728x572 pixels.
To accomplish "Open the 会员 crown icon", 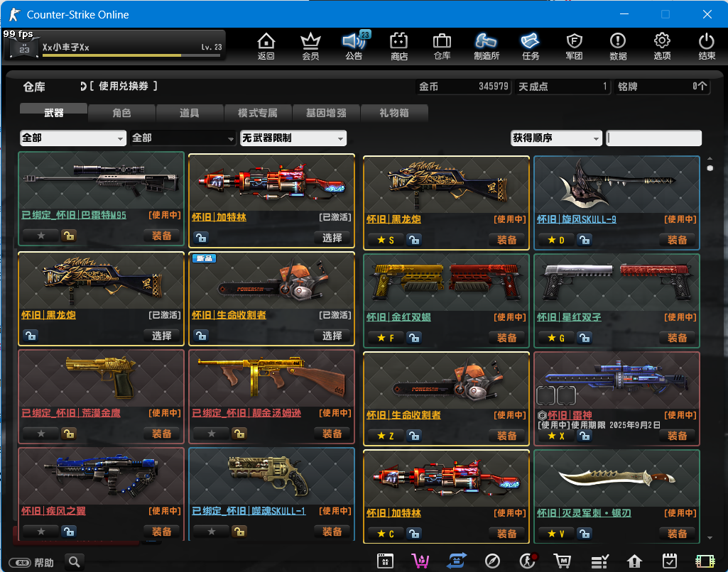I will (x=310, y=46).
